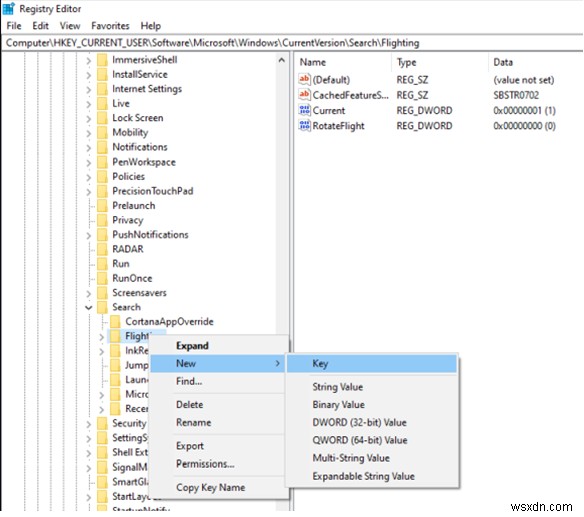Expand the Lock Screen tree node
Image resolution: width=584 pixels, height=517 pixels.
[x=89, y=118]
